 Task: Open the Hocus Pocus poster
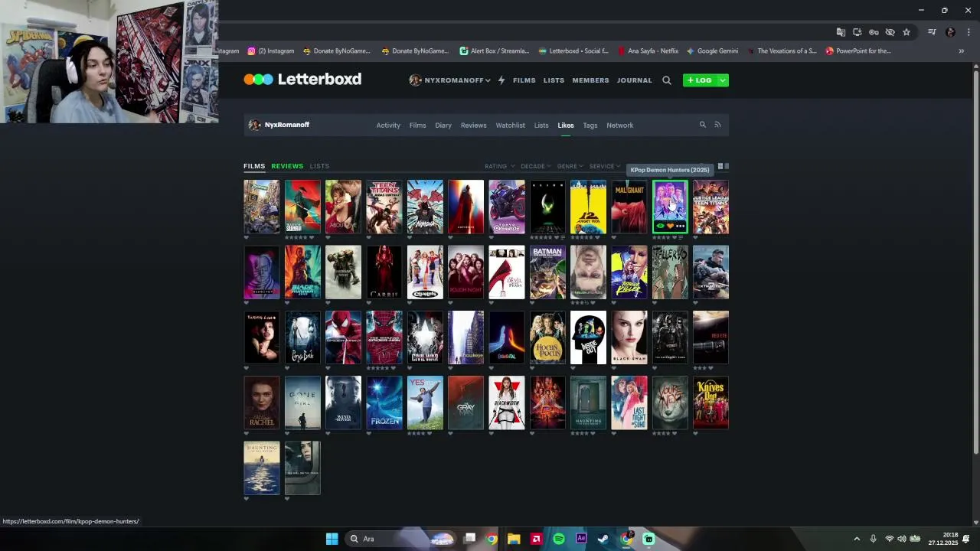pos(547,337)
